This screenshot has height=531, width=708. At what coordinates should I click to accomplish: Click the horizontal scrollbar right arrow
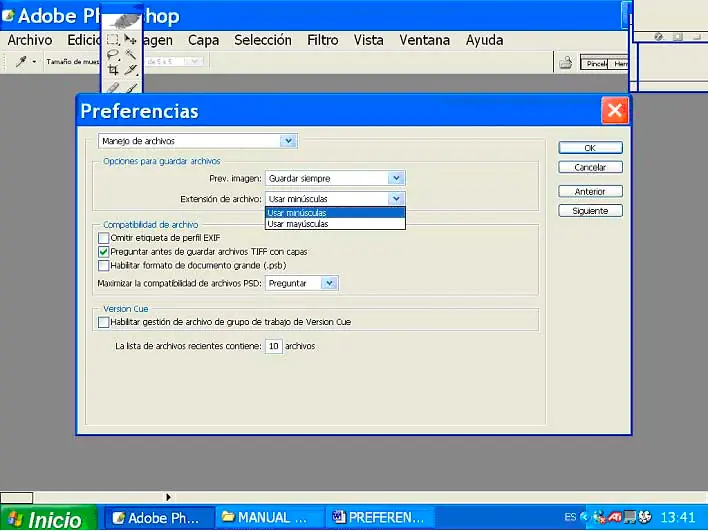[x=168, y=497]
